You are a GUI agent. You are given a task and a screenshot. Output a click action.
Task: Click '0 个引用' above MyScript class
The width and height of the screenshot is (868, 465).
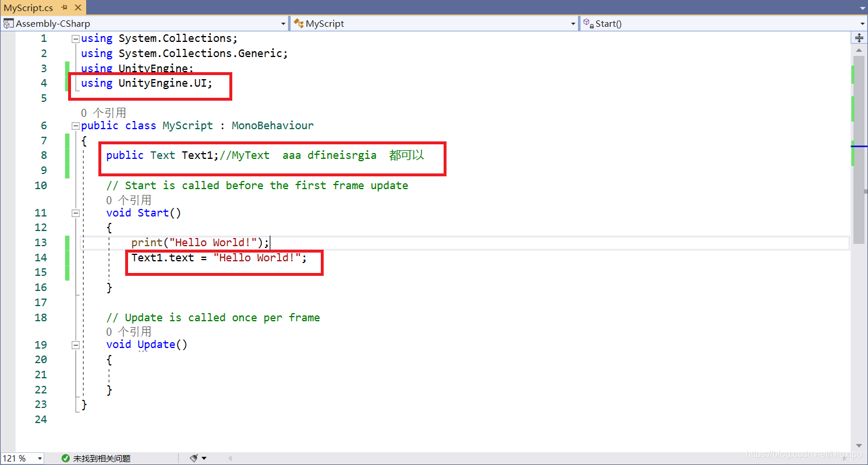point(103,113)
